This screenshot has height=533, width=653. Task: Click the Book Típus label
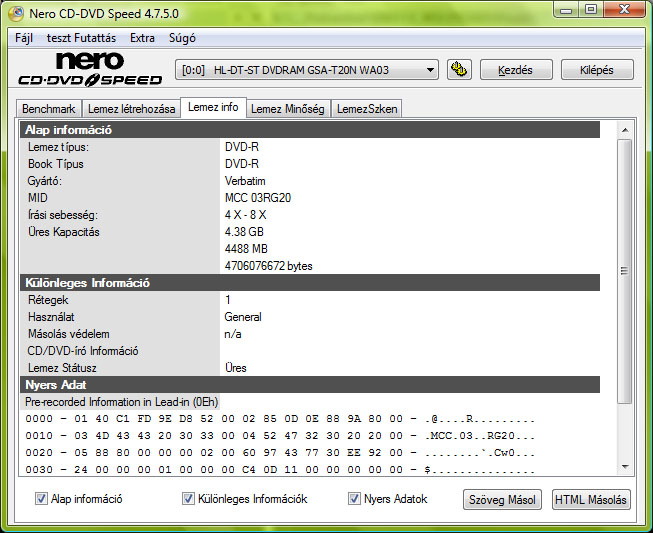point(56,164)
